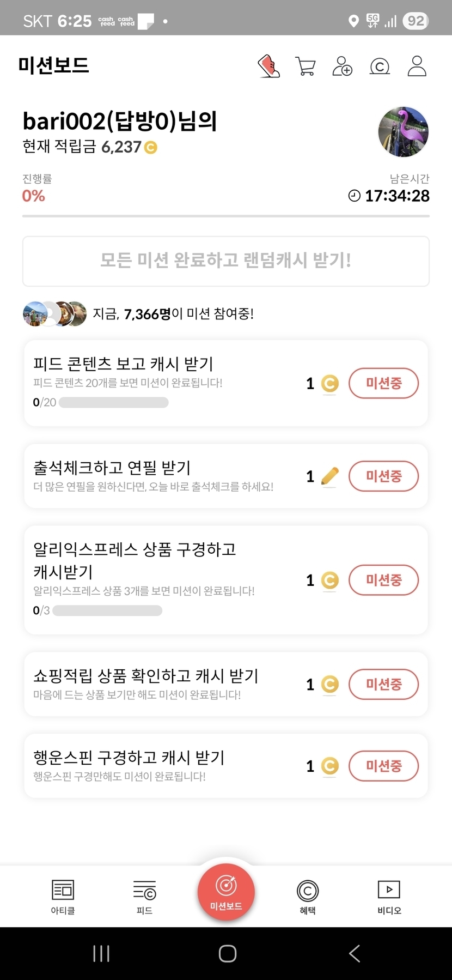Open the 아티클 tab

click(63, 897)
